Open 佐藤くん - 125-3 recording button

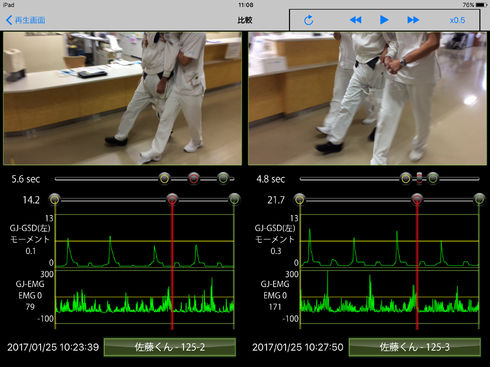(415, 347)
